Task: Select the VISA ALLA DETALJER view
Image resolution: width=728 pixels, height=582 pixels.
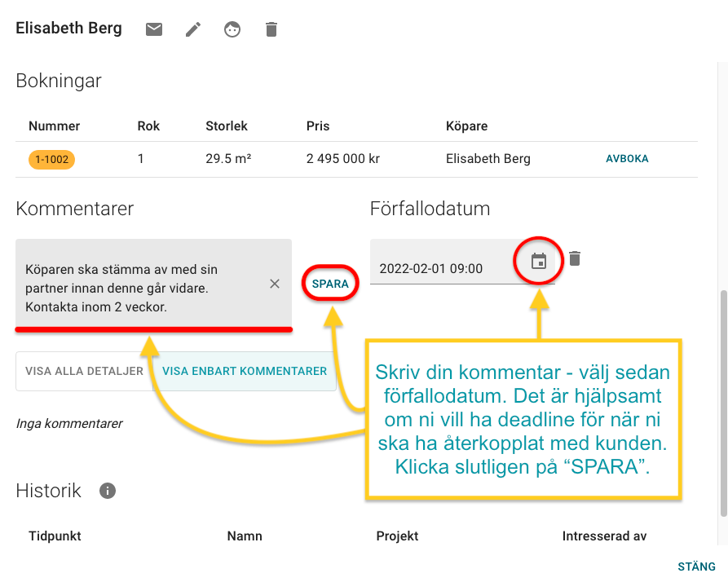Action: pos(84,371)
